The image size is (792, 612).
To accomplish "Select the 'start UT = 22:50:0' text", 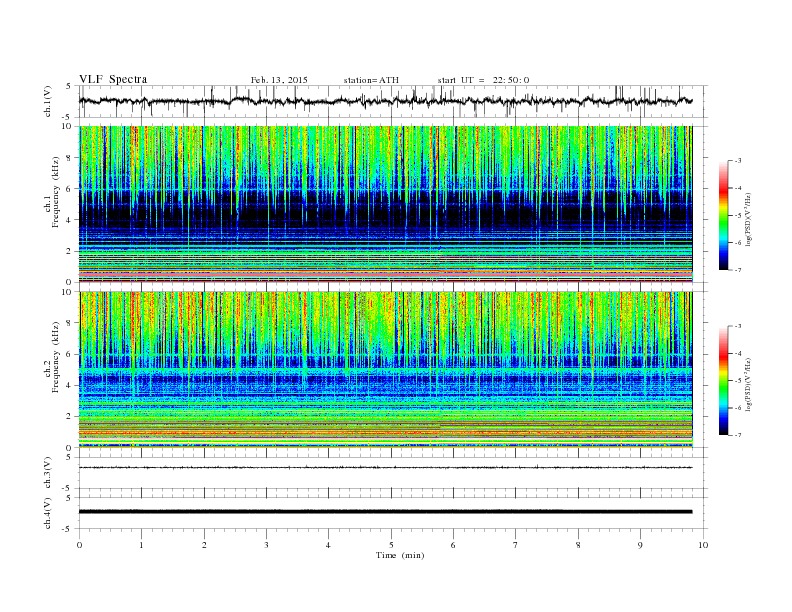I will pyautogui.click(x=483, y=80).
